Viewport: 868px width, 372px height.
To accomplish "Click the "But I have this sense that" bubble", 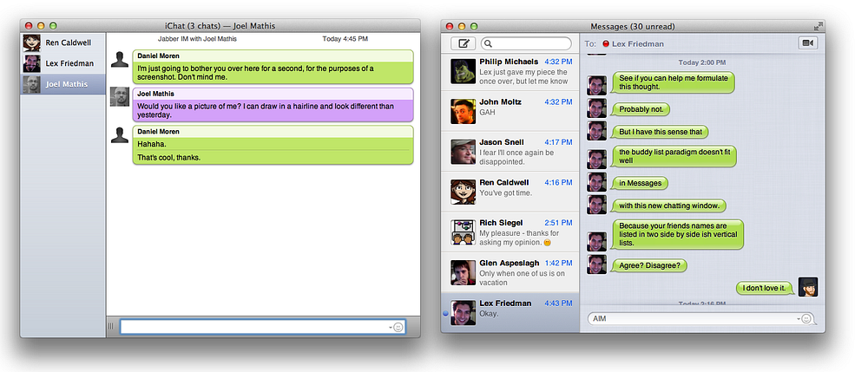I will (x=660, y=132).
